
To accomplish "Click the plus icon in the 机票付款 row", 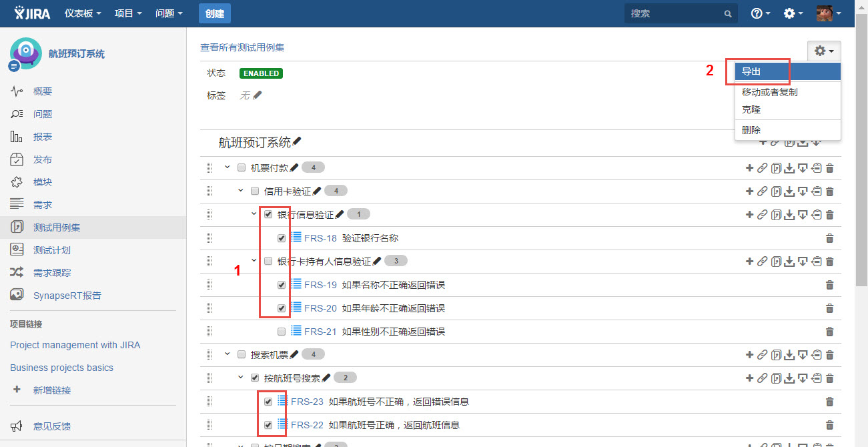I will (x=749, y=167).
